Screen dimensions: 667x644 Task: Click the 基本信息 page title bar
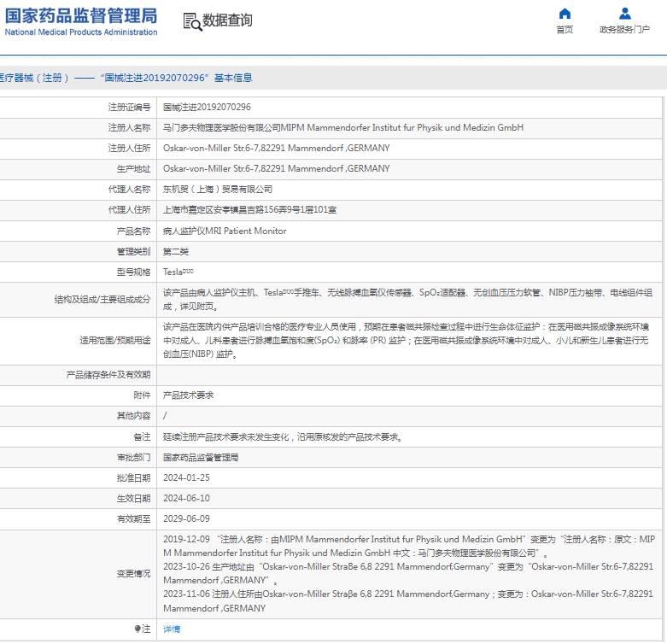pos(333,78)
